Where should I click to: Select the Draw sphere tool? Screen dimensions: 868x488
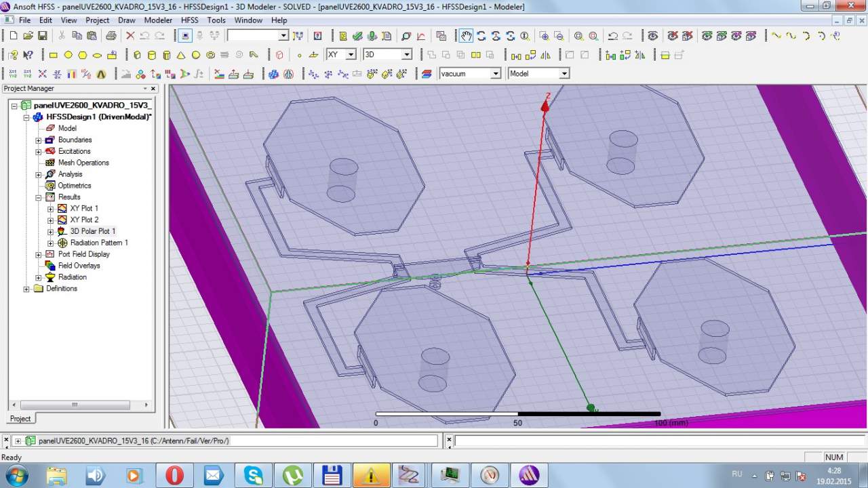click(196, 55)
